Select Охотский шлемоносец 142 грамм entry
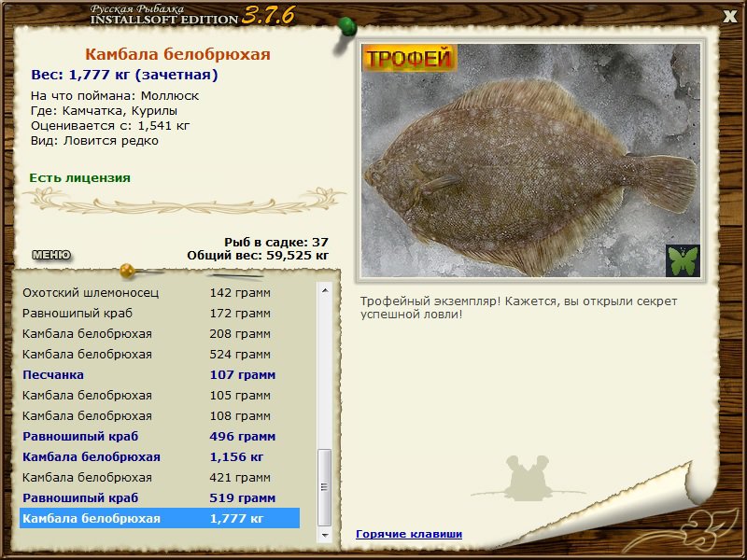Screen dimensions: 747x560 point(160,292)
